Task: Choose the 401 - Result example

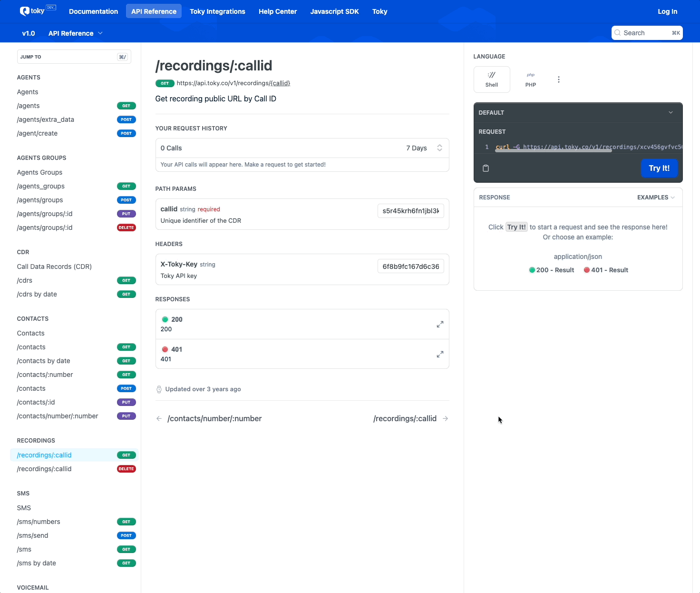Action: pyautogui.click(x=606, y=270)
